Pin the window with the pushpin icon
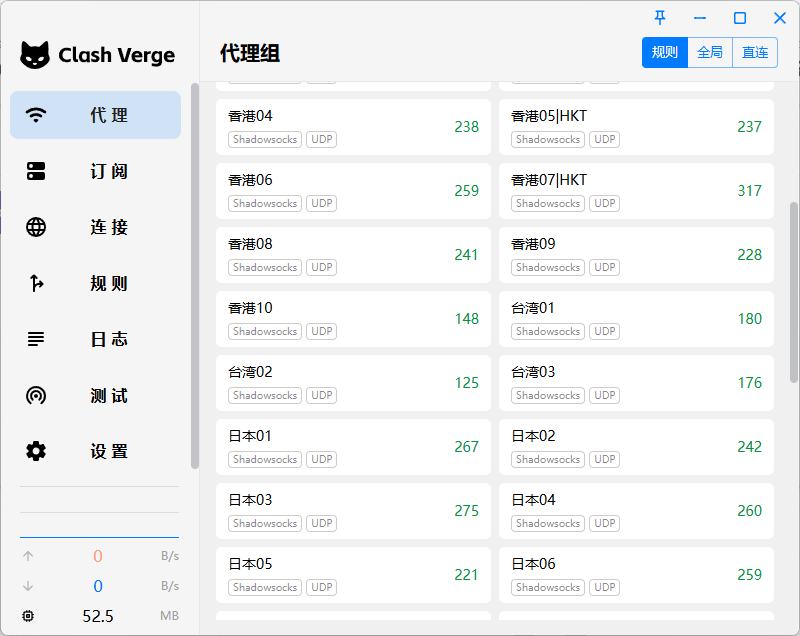800x636 pixels. tap(660, 18)
